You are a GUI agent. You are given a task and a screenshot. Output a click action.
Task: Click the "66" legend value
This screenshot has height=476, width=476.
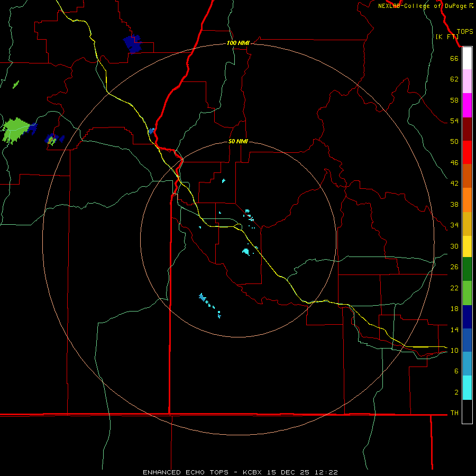pos(454,59)
